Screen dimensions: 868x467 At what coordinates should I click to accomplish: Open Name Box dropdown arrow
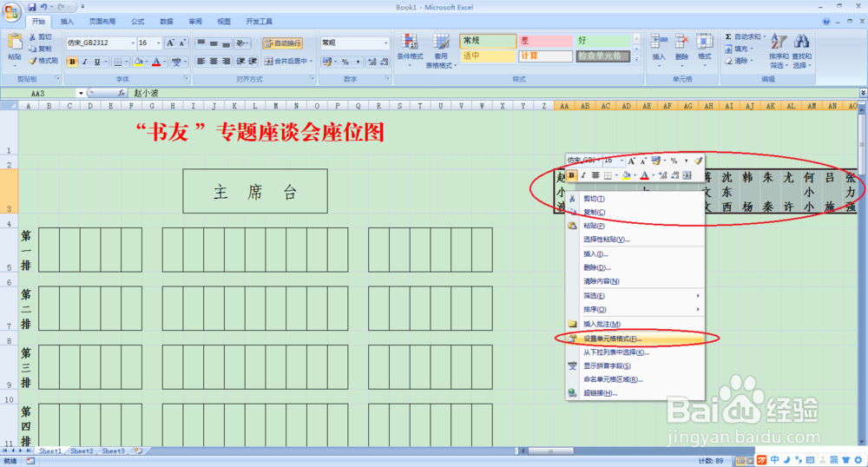click(x=81, y=93)
